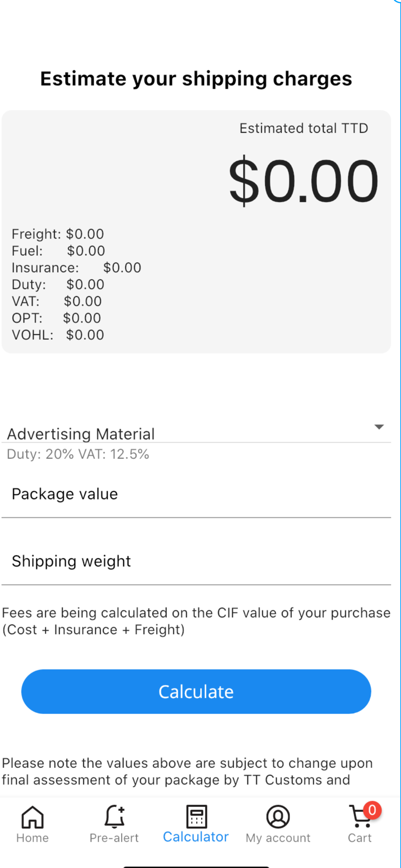The height and width of the screenshot is (868, 401).
Task: Expand the category dropdown arrow
Action: (379, 427)
